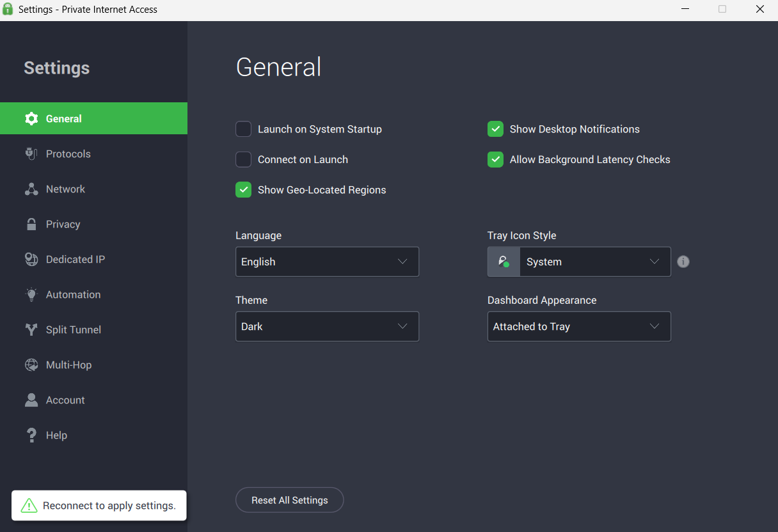Click the Protocols plug icon in sidebar
Image resolution: width=778 pixels, height=532 pixels.
point(31,154)
